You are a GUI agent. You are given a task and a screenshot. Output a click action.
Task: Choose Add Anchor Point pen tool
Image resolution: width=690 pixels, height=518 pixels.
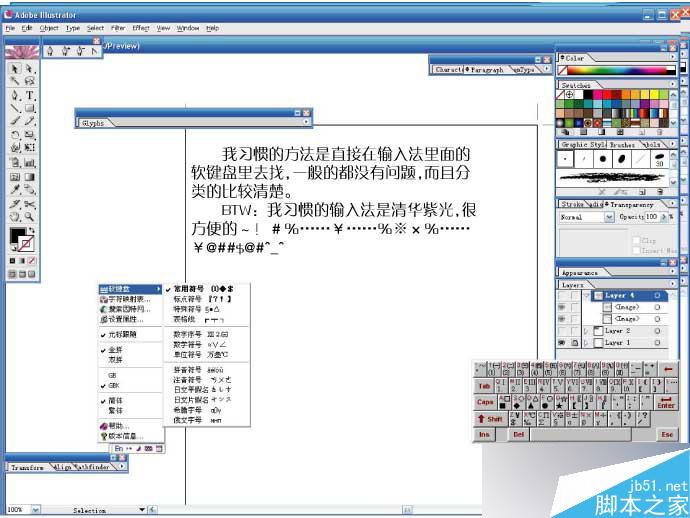[65, 51]
